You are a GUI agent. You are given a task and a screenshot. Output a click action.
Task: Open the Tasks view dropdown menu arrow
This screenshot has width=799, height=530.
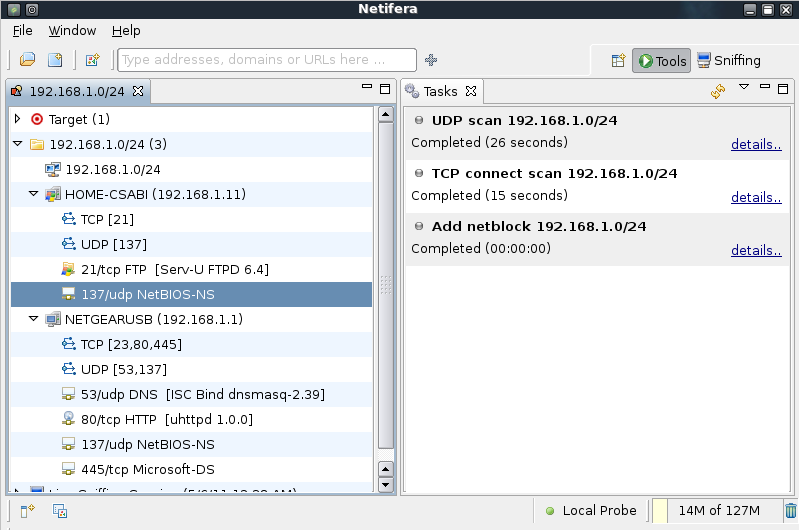pyautogui.click(x=744, y=87)
